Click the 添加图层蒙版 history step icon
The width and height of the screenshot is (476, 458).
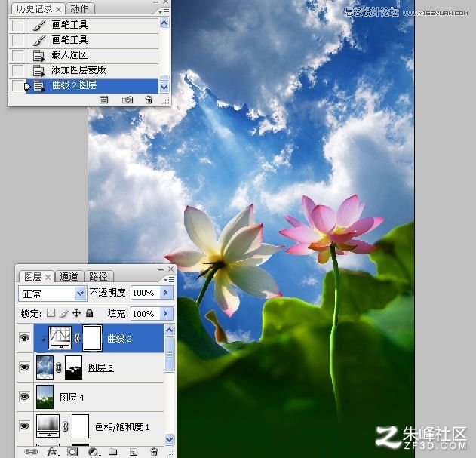tap(39, 70)
